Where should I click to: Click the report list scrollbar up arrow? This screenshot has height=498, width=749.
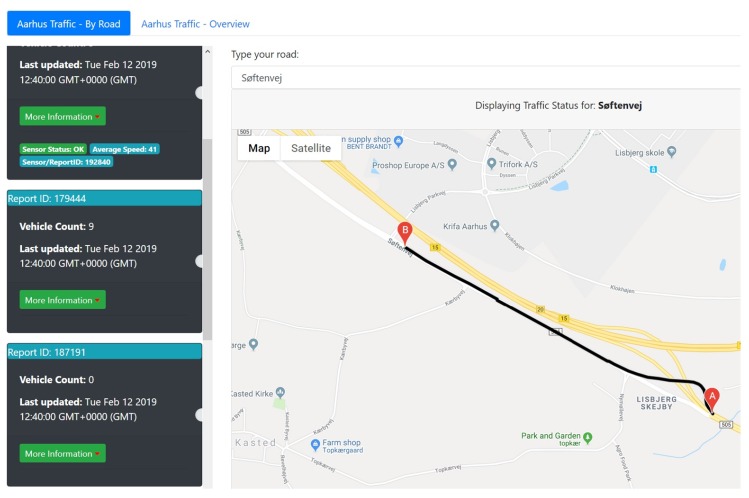click(207, 51)
